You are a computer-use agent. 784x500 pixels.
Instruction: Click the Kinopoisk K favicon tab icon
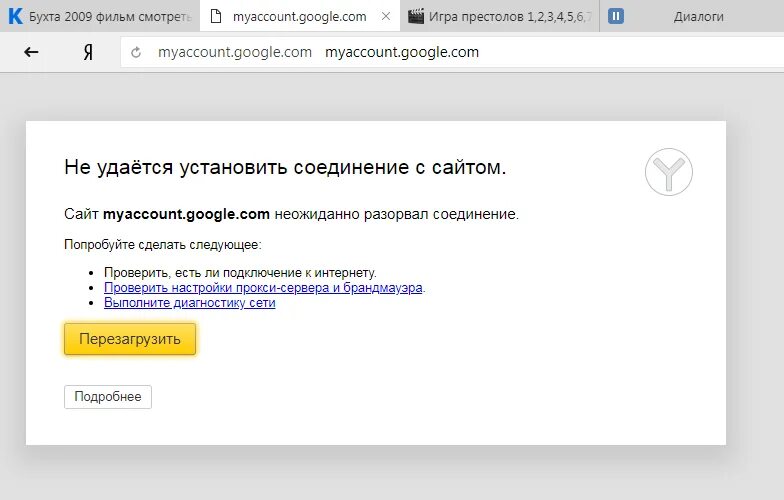[16, 16]
